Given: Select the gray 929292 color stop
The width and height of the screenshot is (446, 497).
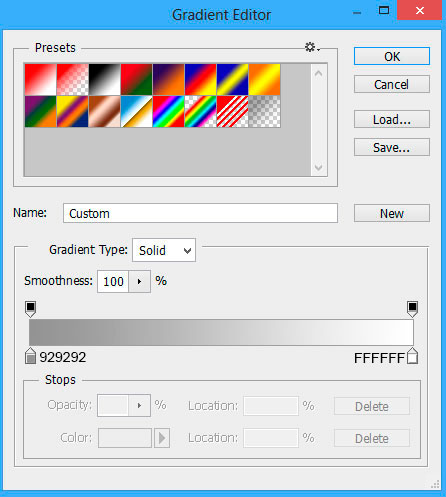Looking at the screenshot, I should click(x=30, y=356).
